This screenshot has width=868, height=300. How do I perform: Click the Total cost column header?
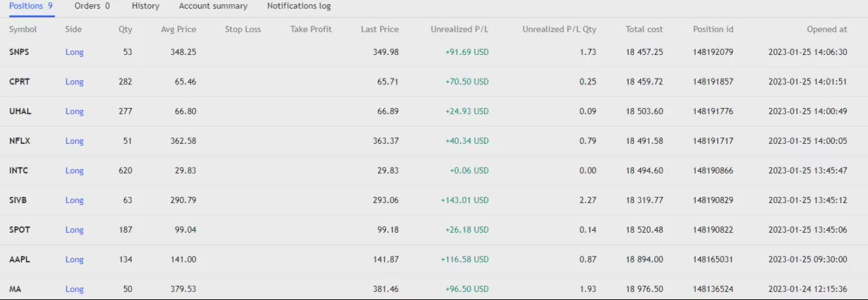(x=644, y=29)
